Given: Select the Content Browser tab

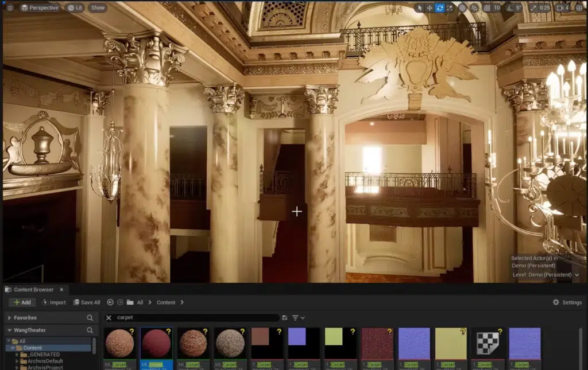Looking at the screenshot, I should click(34, 290).
